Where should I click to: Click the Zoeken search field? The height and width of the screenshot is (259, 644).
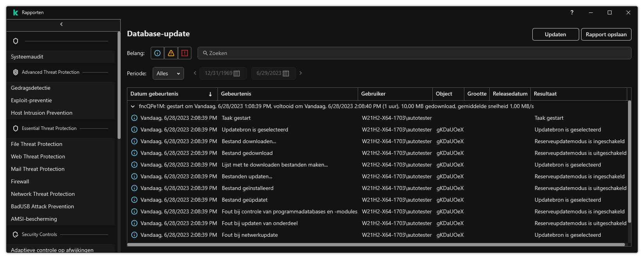(414, 53)
